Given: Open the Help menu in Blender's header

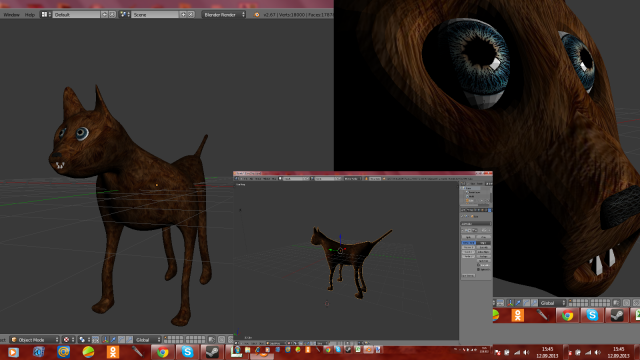Looking at the screenshot, I should (29, 15).
